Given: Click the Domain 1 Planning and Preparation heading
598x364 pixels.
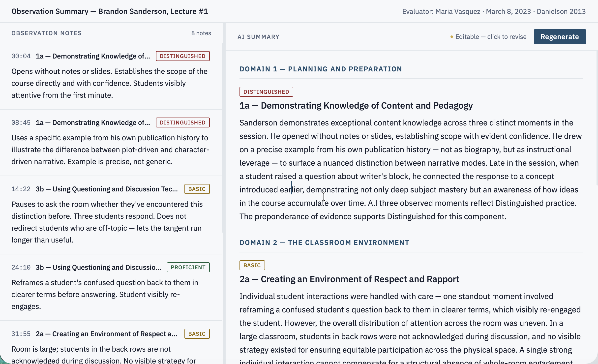Looking at the screenshot, I should [321, 69].
